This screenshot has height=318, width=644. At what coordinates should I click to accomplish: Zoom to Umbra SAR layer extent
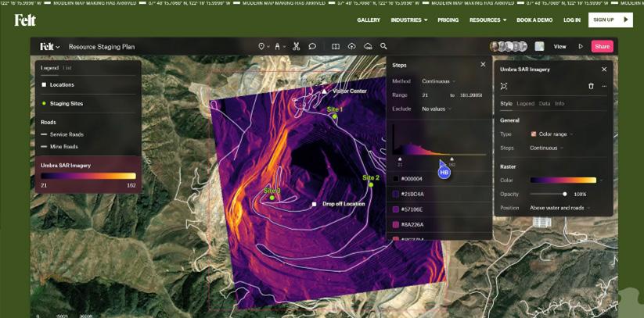(504, 86)
